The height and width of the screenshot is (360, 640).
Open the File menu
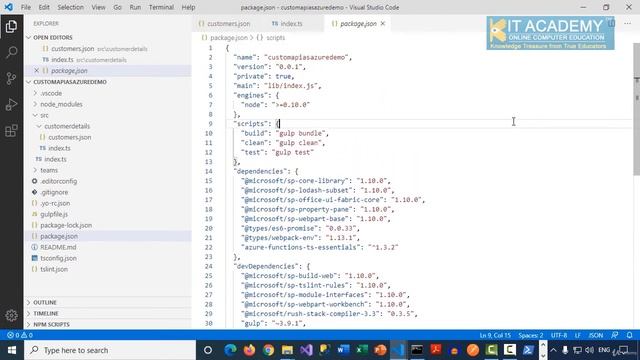26,7
